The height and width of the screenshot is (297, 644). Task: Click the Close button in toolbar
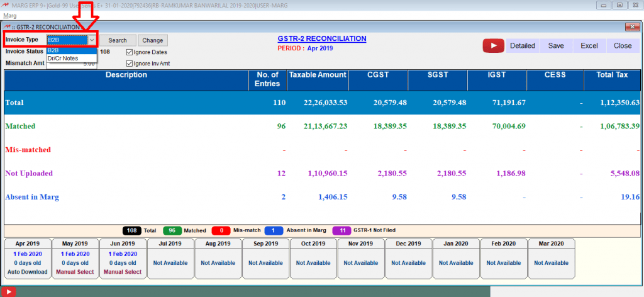[623, 45]
